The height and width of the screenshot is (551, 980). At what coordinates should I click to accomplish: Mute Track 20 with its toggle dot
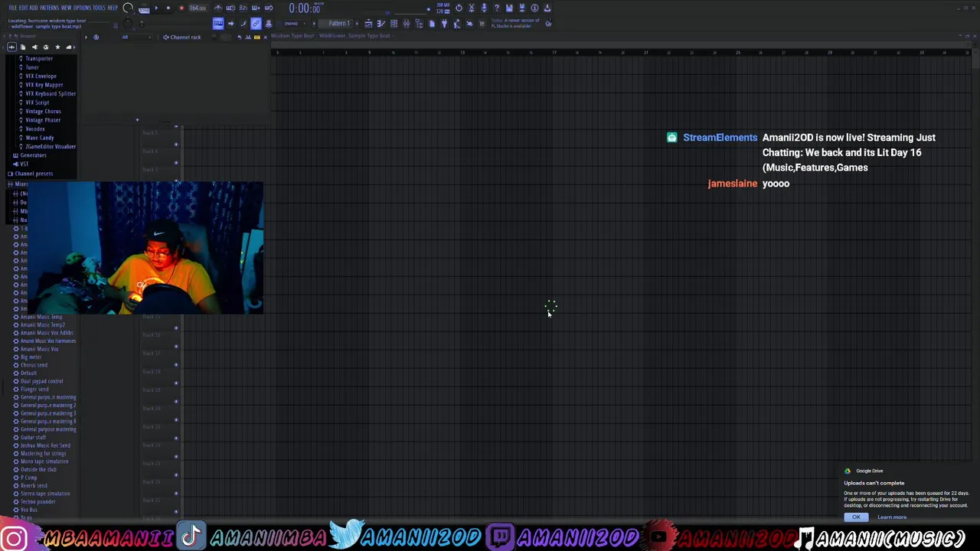(176, 420)
